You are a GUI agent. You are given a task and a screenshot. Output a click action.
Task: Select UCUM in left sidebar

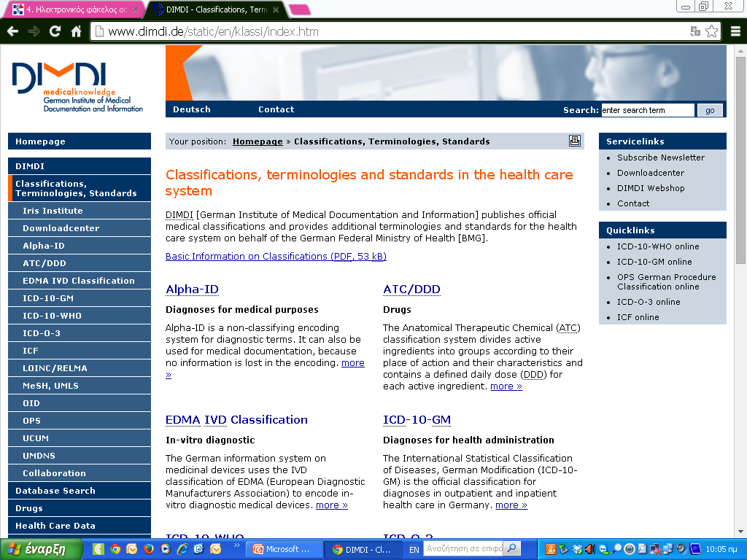[80, 438]
